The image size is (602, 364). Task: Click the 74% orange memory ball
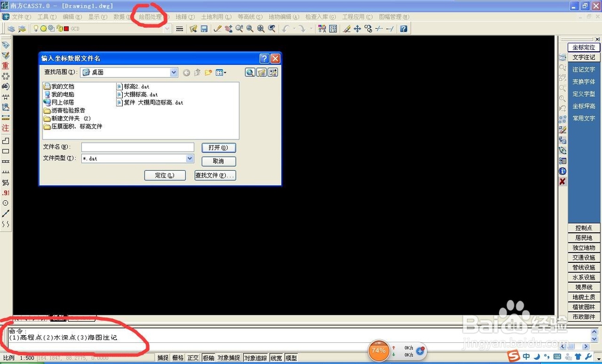coord(379,351)
